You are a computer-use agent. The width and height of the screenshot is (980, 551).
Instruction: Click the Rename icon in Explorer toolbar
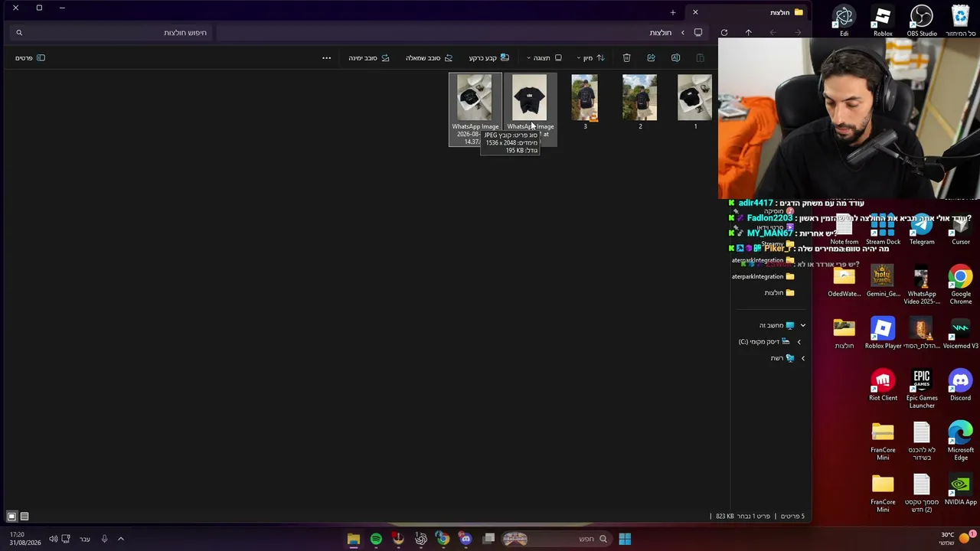coord(675,58)
